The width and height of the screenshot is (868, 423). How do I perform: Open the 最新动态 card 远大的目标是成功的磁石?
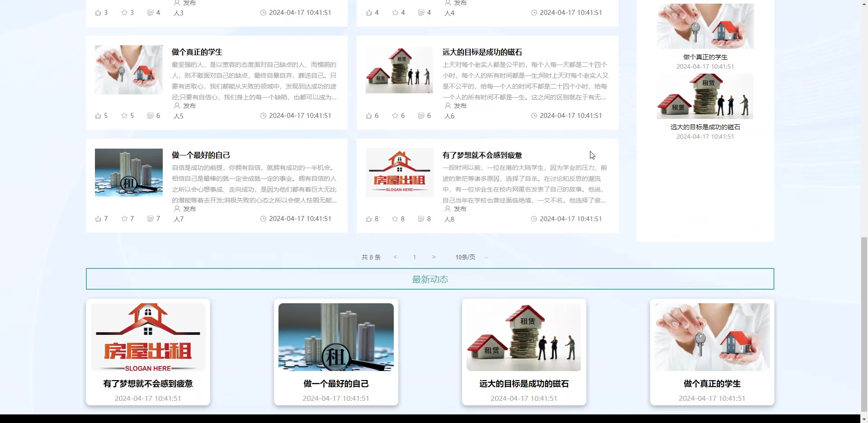pyautogui.click(x=524, y=352)
